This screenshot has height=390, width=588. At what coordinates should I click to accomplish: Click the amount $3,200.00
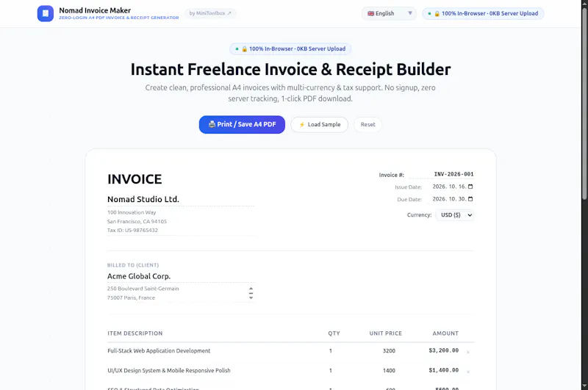click(x=444, y=350)
